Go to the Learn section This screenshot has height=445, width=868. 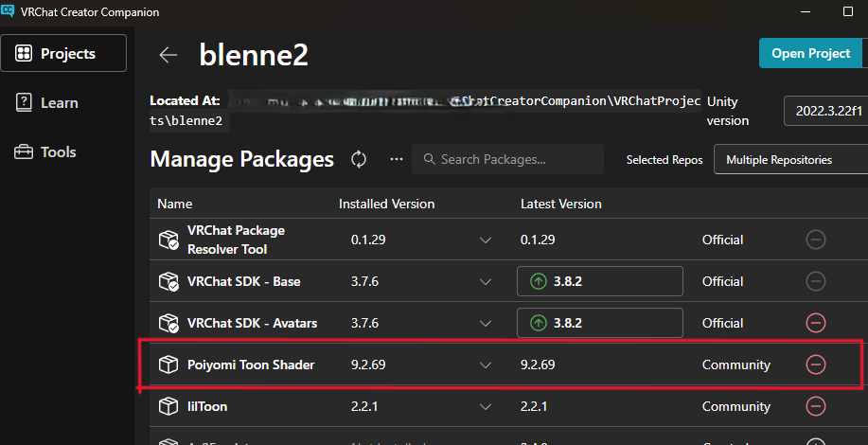[x=59, y=102]
